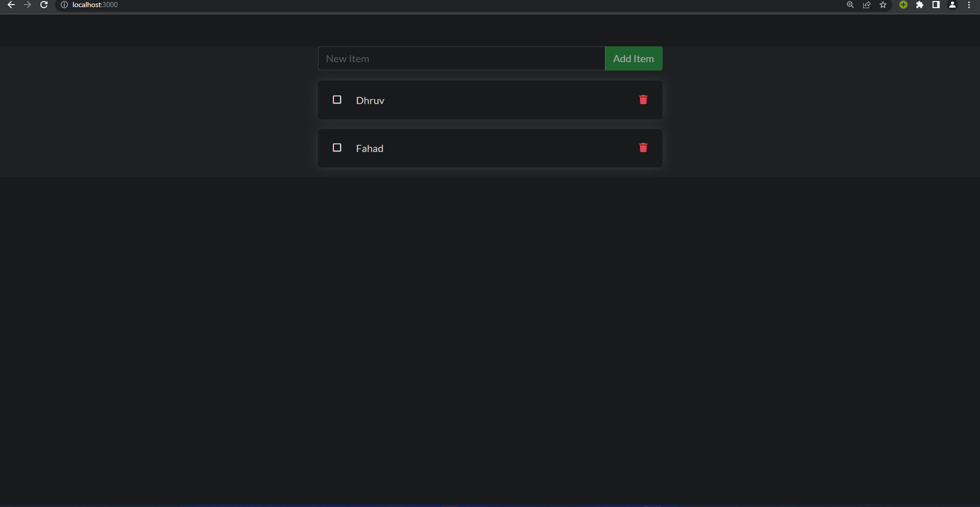Open the browser side panel icon
Viewport: 980px width, 507px height.
tap(937, 5)
